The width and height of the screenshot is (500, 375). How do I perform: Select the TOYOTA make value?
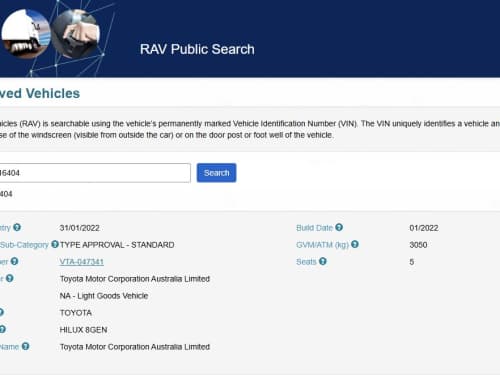76,313
